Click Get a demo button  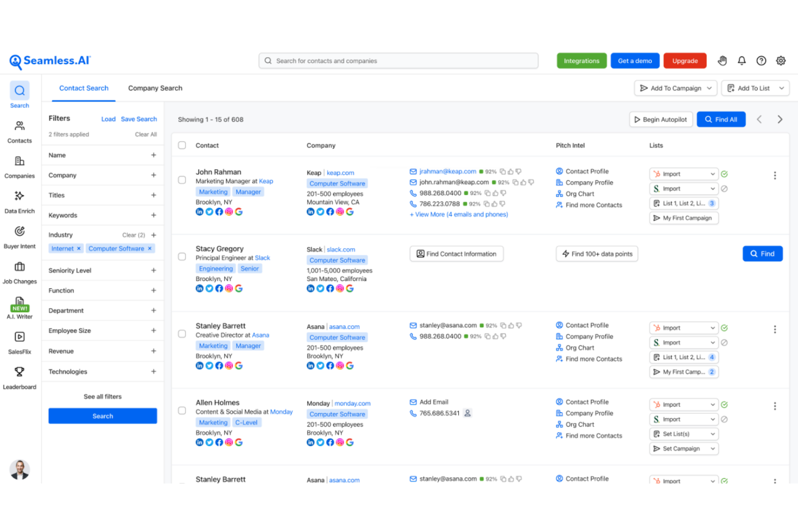[635, 61]
